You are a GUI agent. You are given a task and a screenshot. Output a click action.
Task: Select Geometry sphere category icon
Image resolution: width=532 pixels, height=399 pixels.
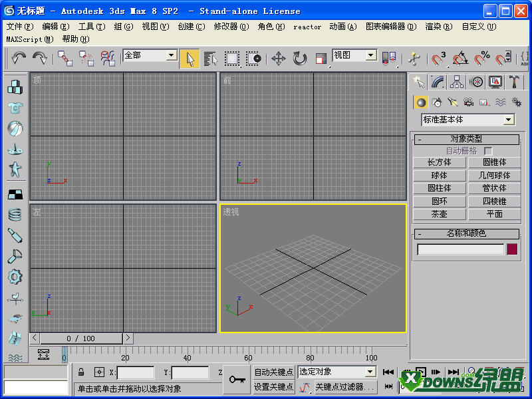[x=421, y=102]
